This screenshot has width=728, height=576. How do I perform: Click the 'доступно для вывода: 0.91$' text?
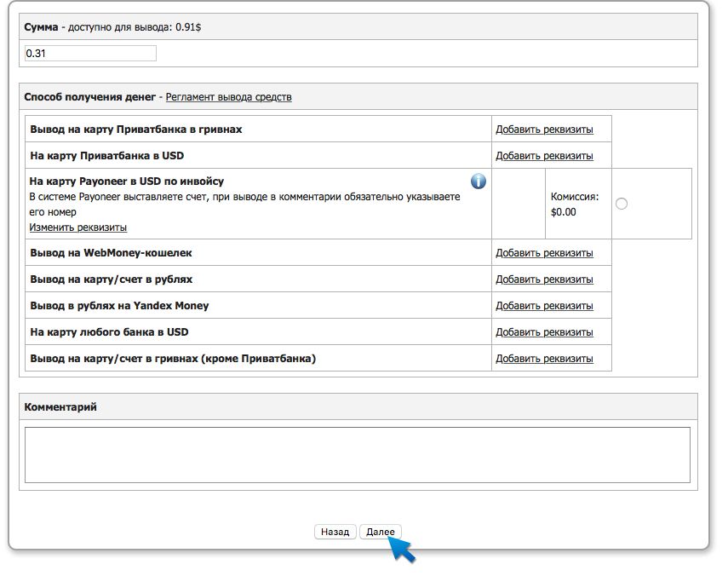pos(135,27)
